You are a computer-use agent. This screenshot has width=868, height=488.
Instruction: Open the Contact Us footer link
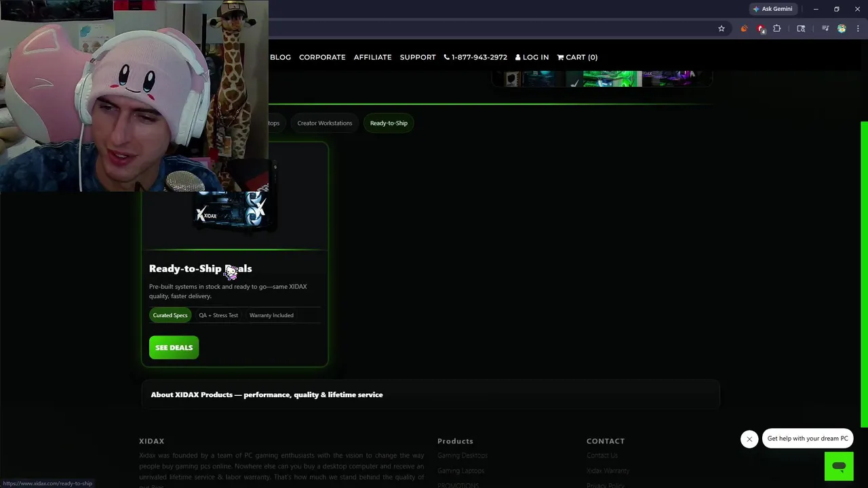(602, 455)
